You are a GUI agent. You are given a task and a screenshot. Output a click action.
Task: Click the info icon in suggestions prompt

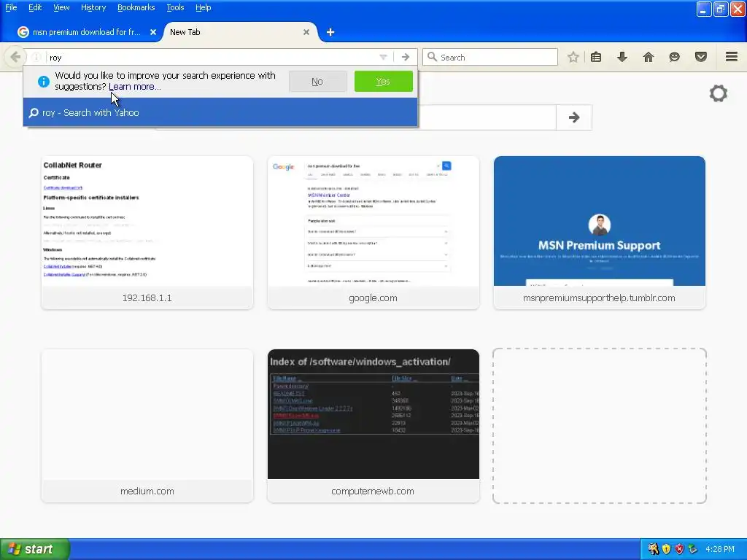coord(43,82)
